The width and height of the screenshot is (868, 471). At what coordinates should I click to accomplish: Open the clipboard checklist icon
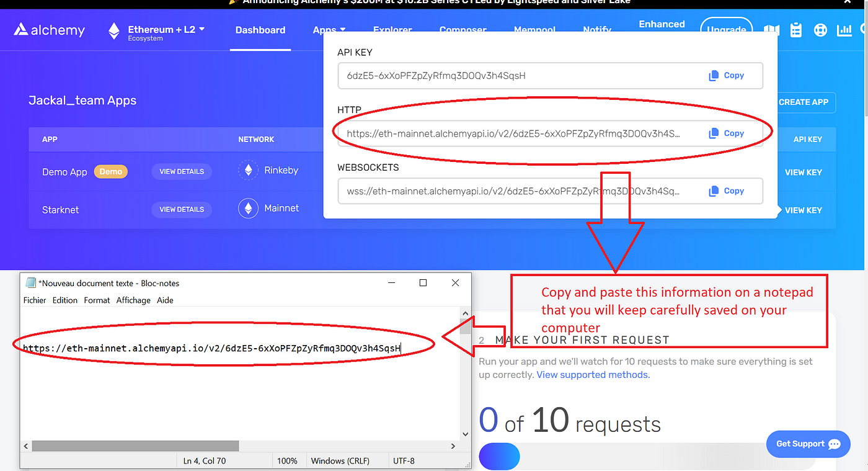tap(797, 30)
